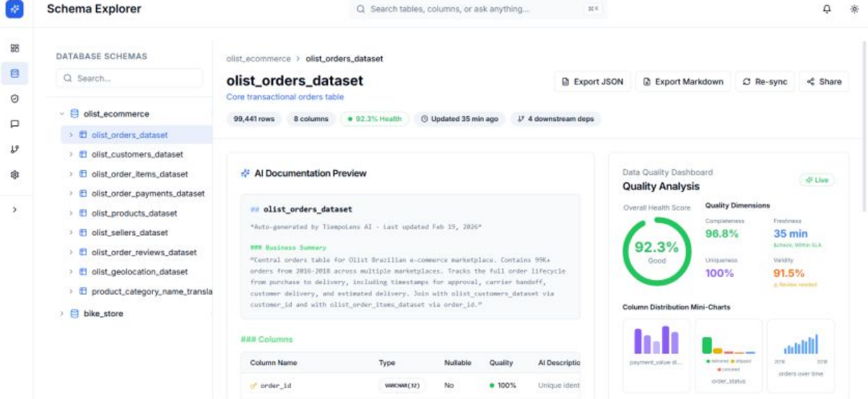Collapse the olist_ecommerce schema
Image resolution: width=868 pixels, height=399 pixels.
62,114
